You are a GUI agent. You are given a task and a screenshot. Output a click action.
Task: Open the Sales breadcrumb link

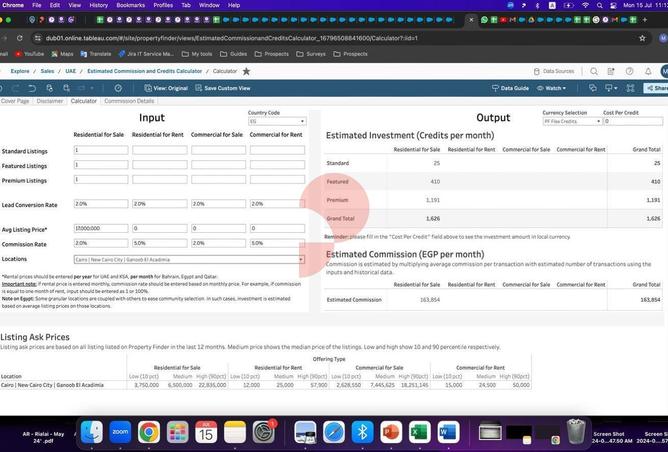[x=47, y=71]
